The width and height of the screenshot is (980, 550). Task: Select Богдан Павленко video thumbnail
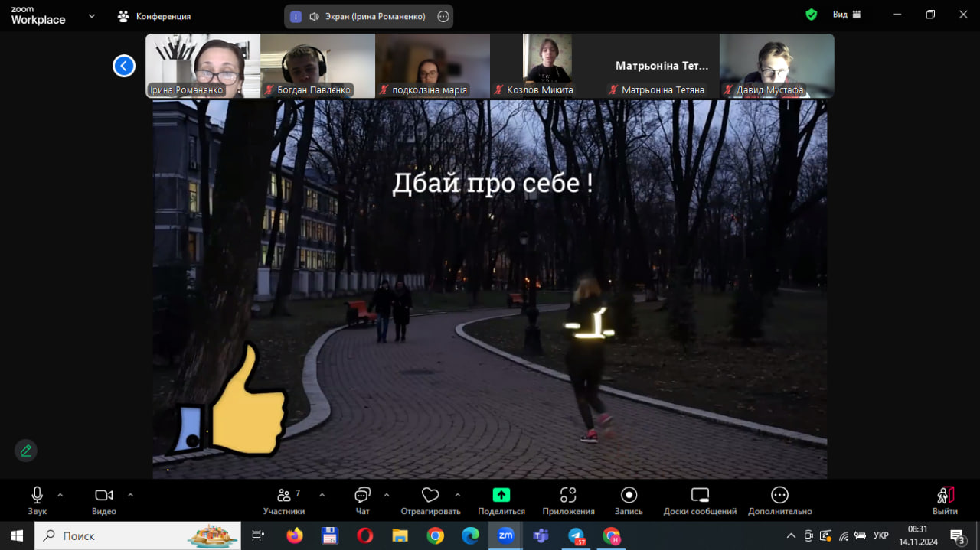318,66
